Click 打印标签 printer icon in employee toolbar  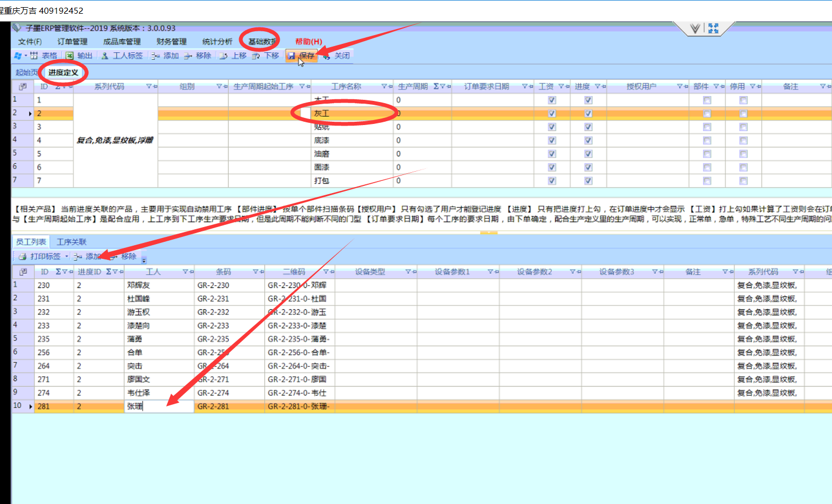pyautogui.click(x=22, y=257)
